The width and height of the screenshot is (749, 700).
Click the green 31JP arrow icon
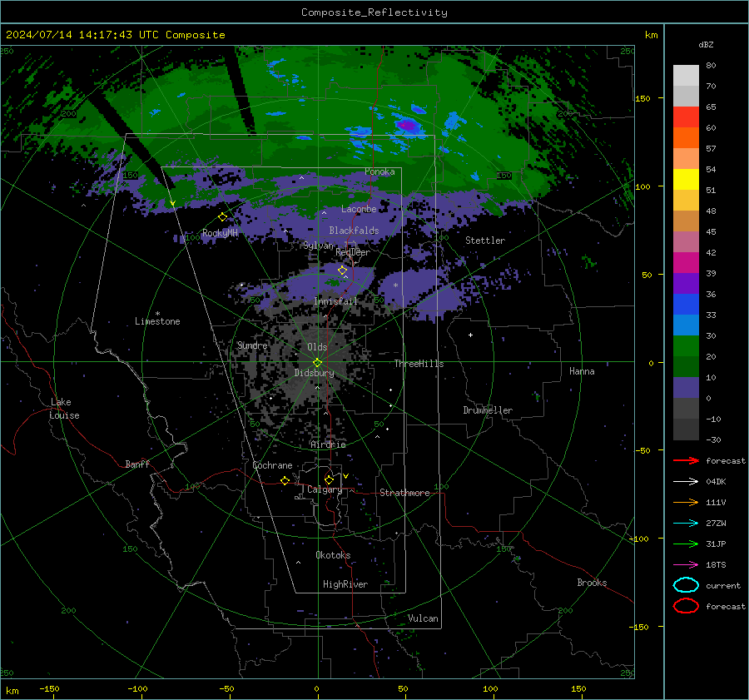686,544
